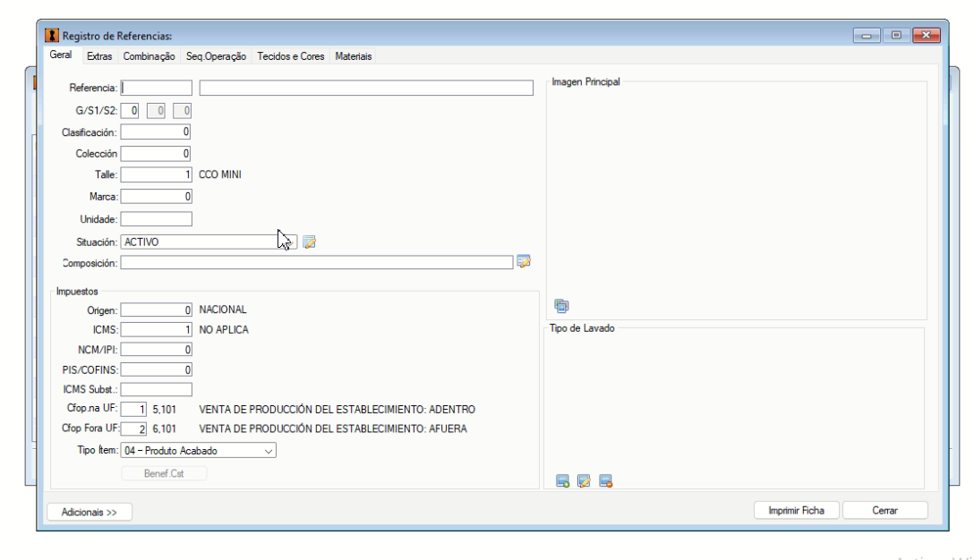Focus the Cfop.na UF code field
This screenshot has width=974, height=560.
[133, 410]
